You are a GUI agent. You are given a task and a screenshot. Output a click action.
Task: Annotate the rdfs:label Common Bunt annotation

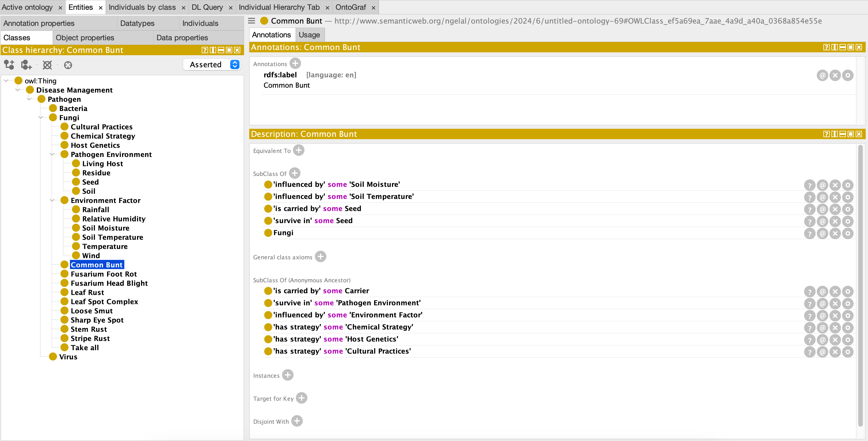tap(822, 75)
